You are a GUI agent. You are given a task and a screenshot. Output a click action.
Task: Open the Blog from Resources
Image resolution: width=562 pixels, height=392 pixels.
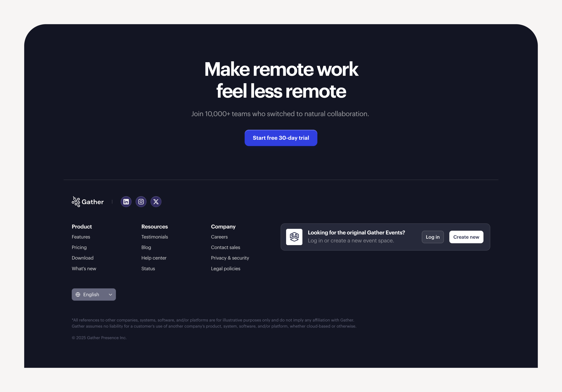pyautogui.click(x=146, y=247)
